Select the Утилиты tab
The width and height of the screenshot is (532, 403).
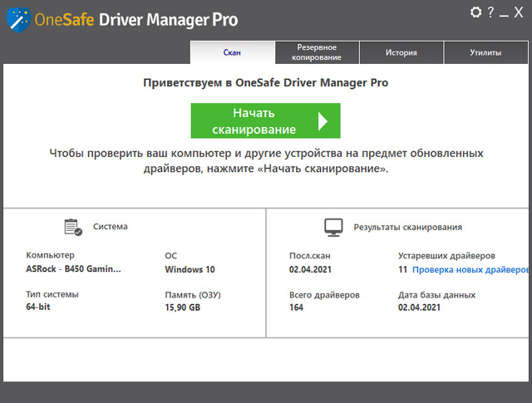485,52
